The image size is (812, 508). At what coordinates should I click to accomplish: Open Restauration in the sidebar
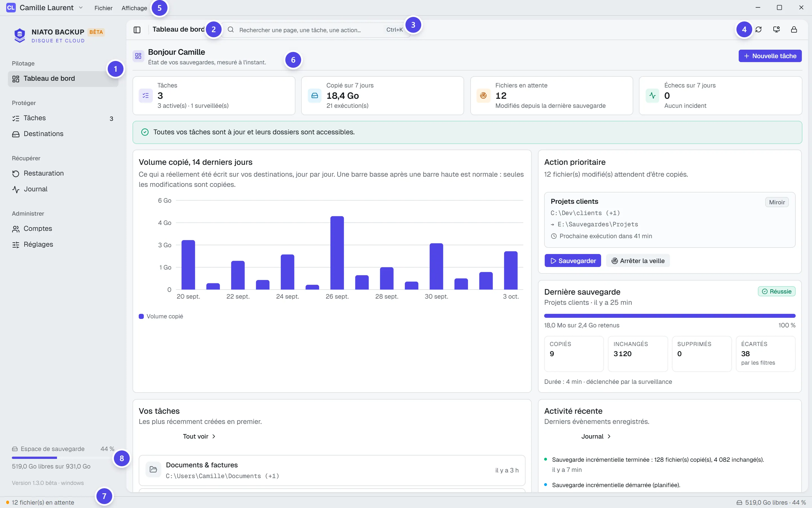coord(63,173)
